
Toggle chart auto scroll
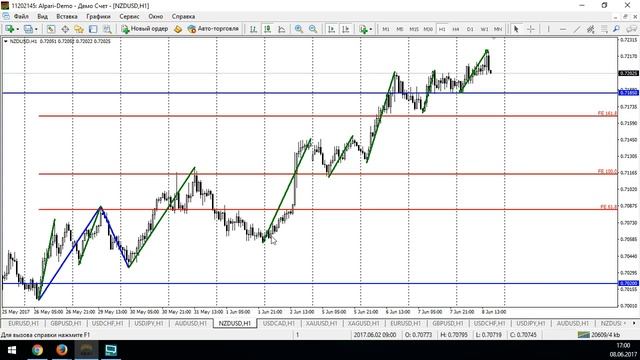(331, 29)
